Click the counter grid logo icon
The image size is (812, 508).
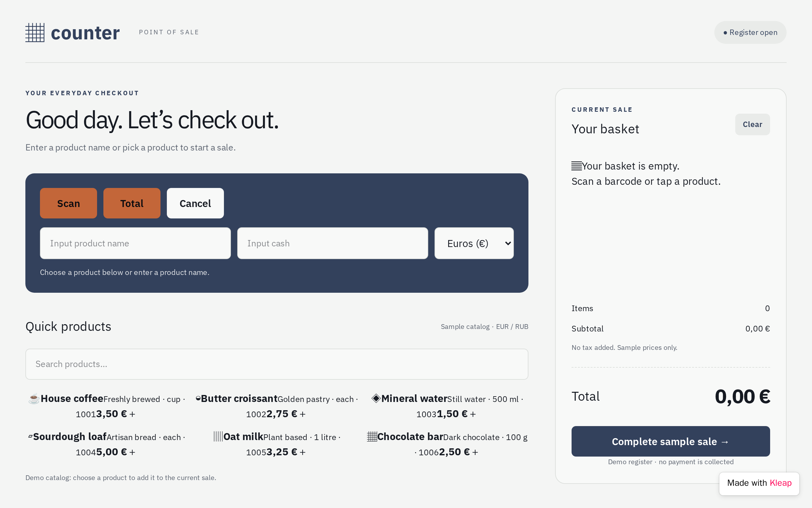35,33
